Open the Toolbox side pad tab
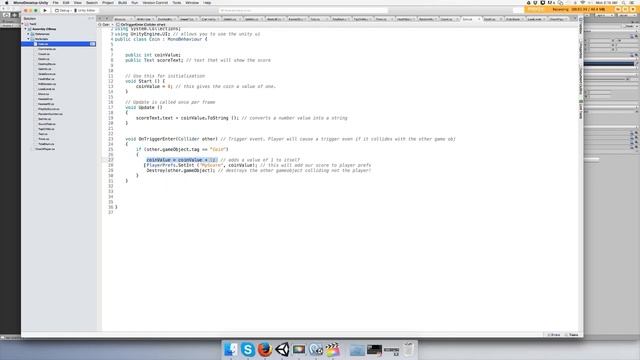Viewport: 640px width, 360px height. click(x=581, y=27)
